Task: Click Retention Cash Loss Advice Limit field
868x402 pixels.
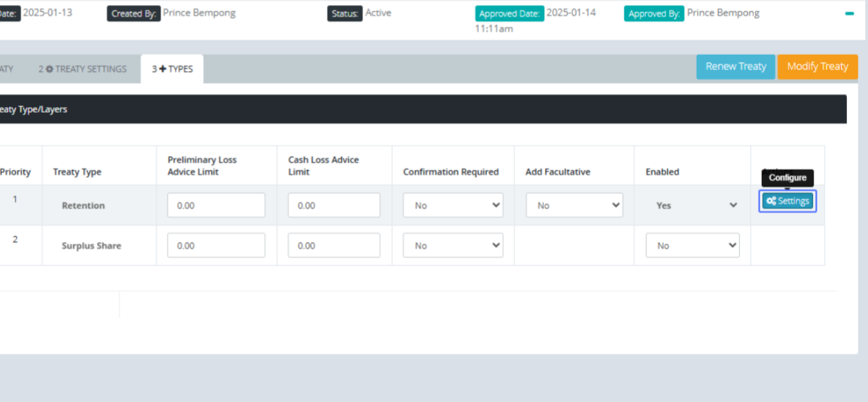Action: coord(333,205)
